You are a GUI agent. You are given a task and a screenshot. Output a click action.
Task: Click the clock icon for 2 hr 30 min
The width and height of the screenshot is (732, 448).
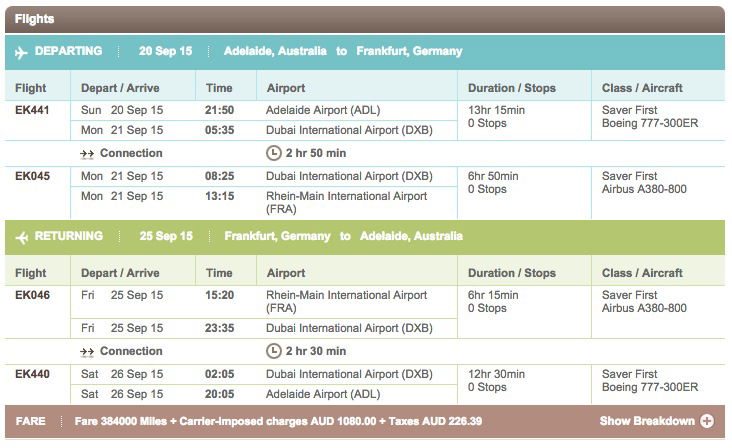pyautogui.click(x=274, y=351)
